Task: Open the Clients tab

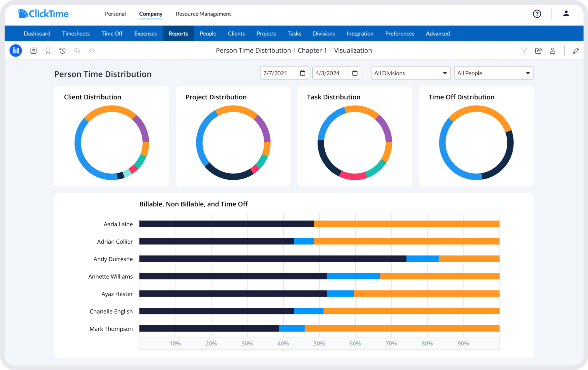Action: pyautogui.click(x=236, y=34)
